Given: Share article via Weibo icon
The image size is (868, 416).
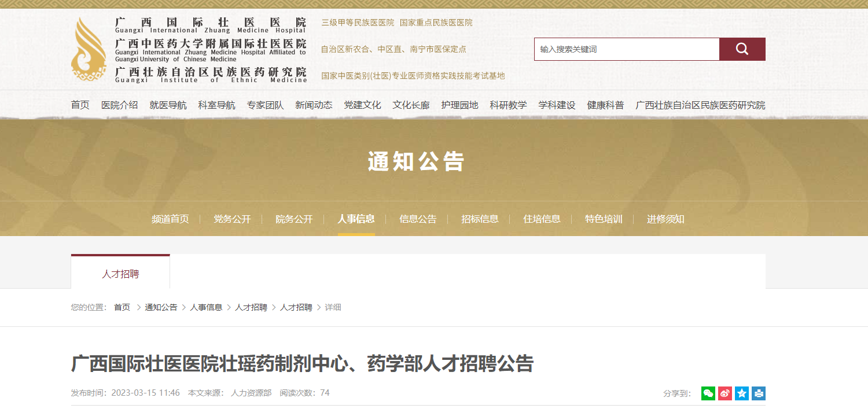Looking at the screenshot, I should click(725, 393).
